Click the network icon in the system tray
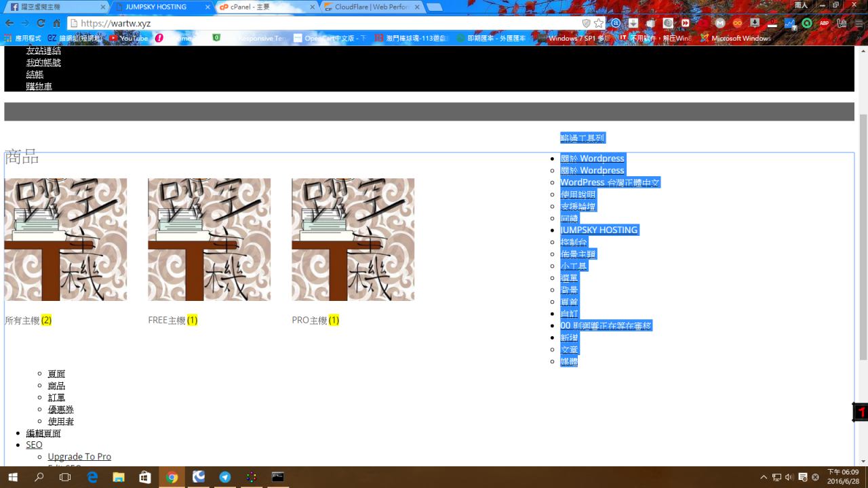The image size is (868, 488). tap(776, 477)
